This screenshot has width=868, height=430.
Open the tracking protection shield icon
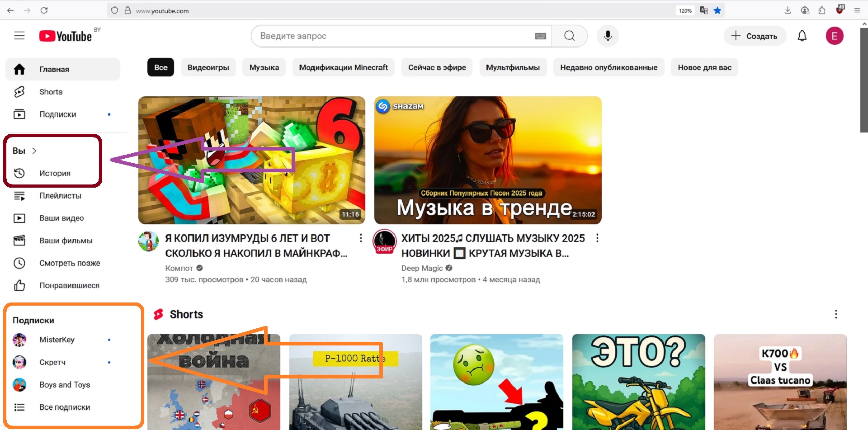(x=115, y=10)
